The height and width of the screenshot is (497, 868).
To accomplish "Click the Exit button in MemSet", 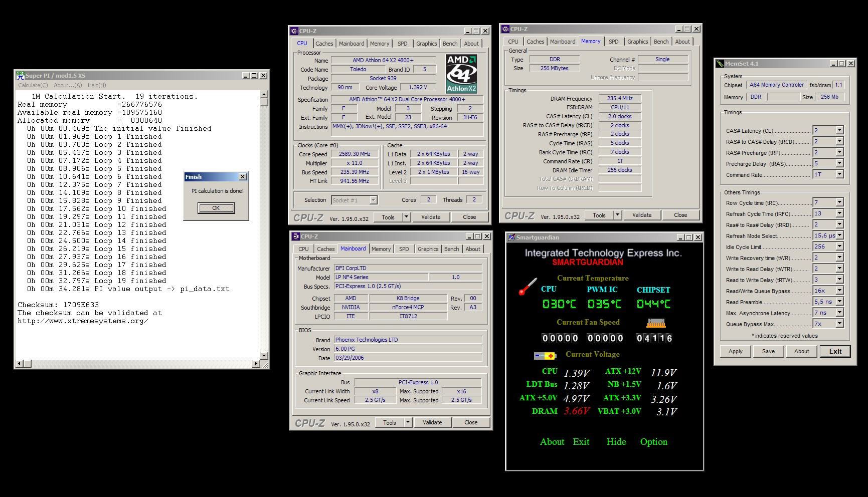I will pos(835,351).
